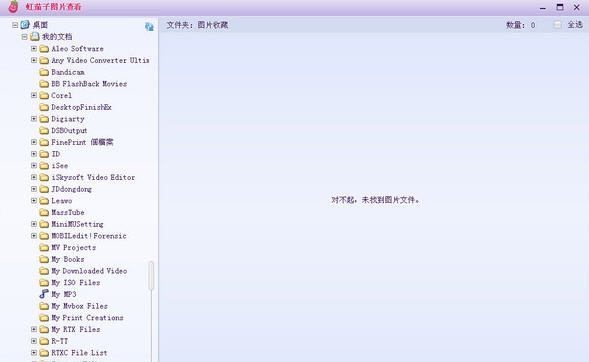Expand the FinePrint folder node
Screen dimensions: 589x362
[x=34, y=142]
